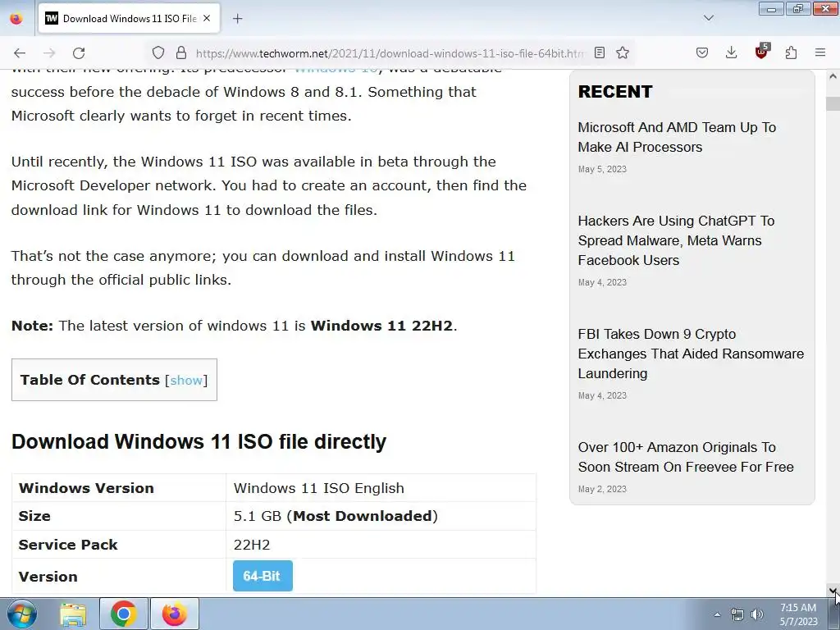Open the network status tray icon
The width and height of the screenshot is (840, 630).
tap(737, 614)
